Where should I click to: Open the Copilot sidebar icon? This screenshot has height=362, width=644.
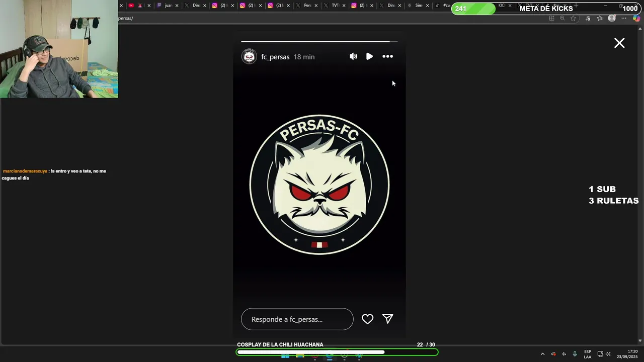(x=636, y=18)
